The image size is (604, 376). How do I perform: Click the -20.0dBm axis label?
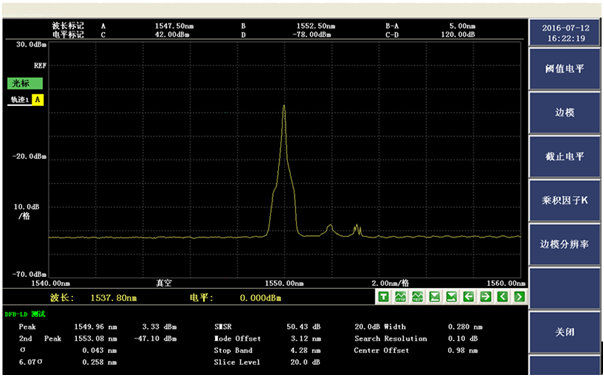tap(29, 156)
